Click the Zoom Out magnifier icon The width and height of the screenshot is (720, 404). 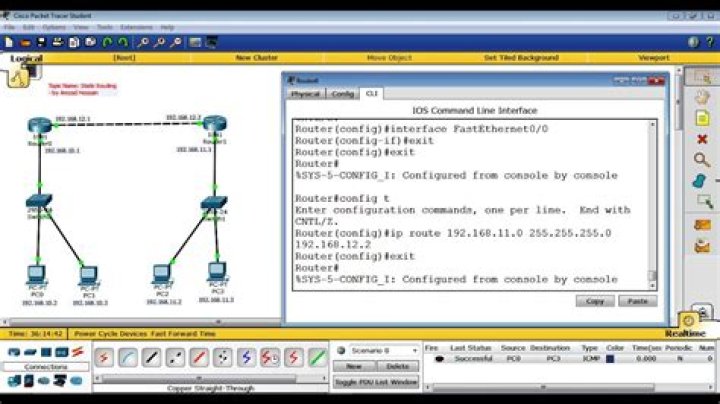175,43
